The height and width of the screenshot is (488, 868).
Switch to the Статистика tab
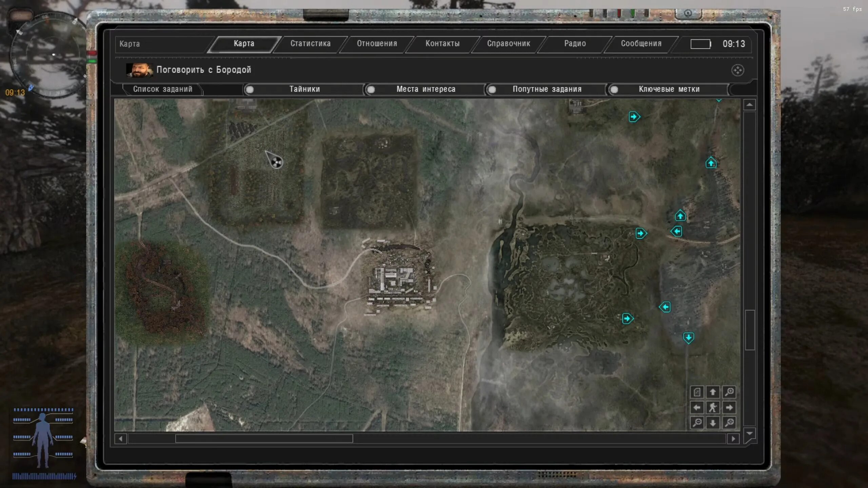tap(310, 44)
